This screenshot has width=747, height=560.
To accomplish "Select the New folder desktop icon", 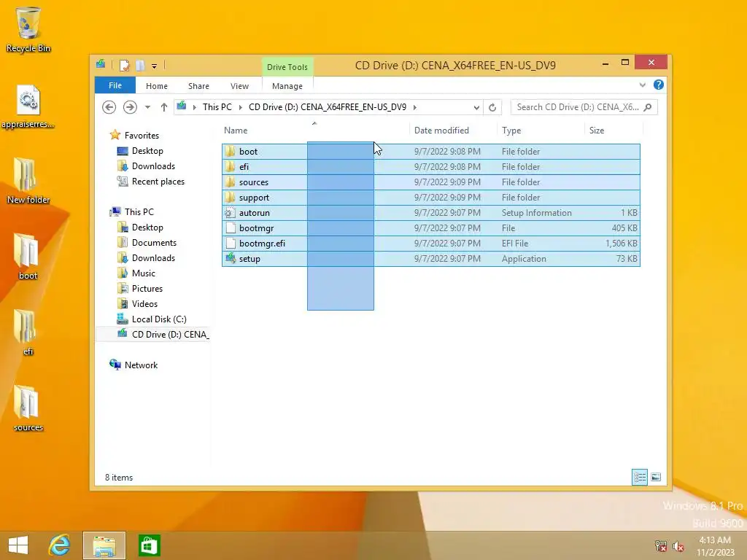I will pyautogui.click(x=28, y=182).
